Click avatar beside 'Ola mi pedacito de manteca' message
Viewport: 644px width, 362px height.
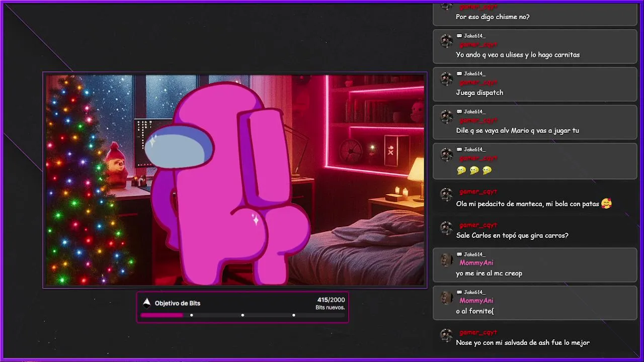coord(446,195)
